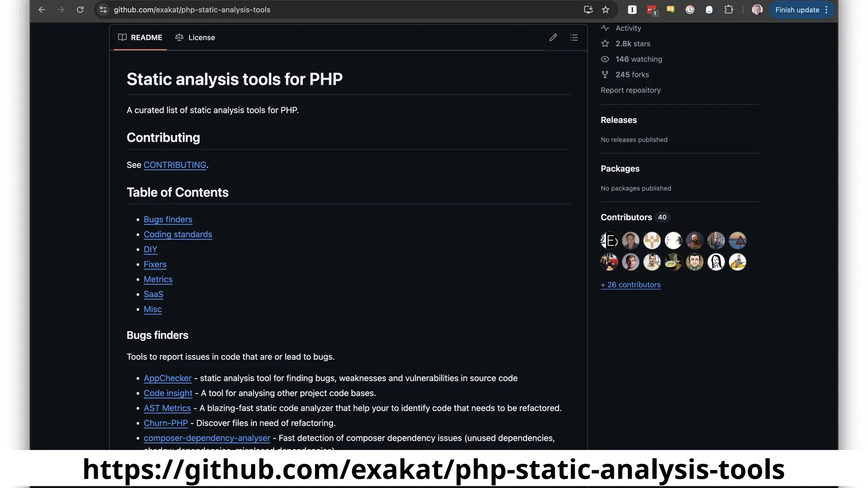Open the Code insight tool link
The height and width of the screenshot is (488, 868).
pyautogui.click(x=168, y=393)
